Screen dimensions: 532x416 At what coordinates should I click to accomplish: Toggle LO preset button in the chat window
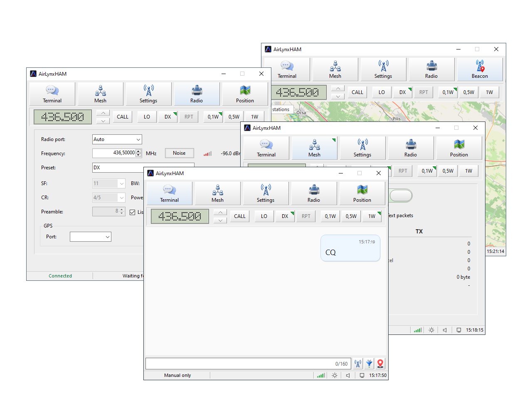[264, 216]
